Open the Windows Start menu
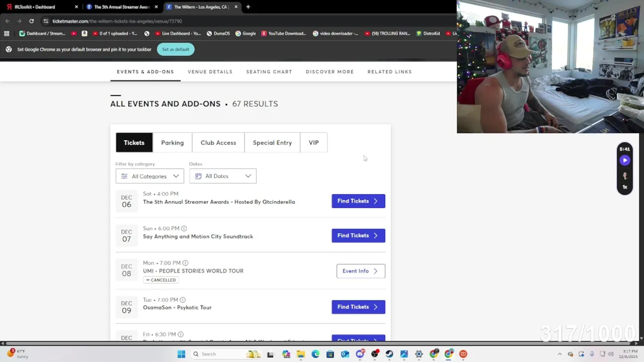644x362 pixels. [x=181, y=354]
